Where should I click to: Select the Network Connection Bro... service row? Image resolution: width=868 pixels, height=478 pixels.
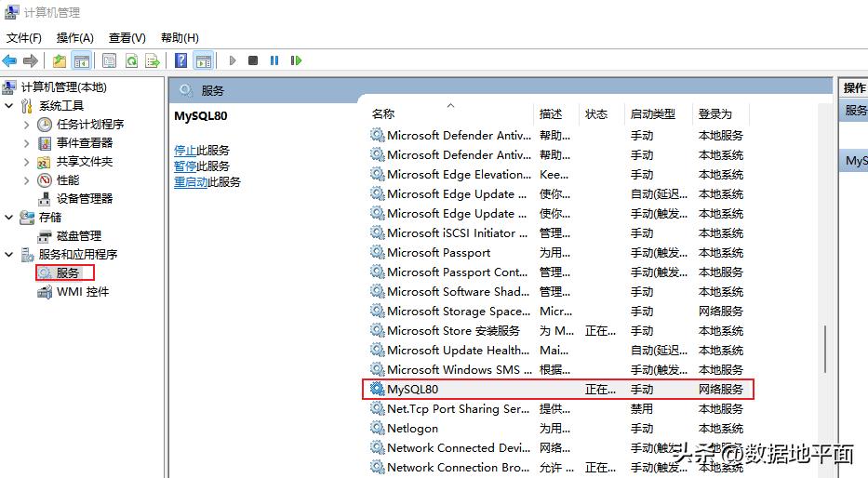(558, 468)
